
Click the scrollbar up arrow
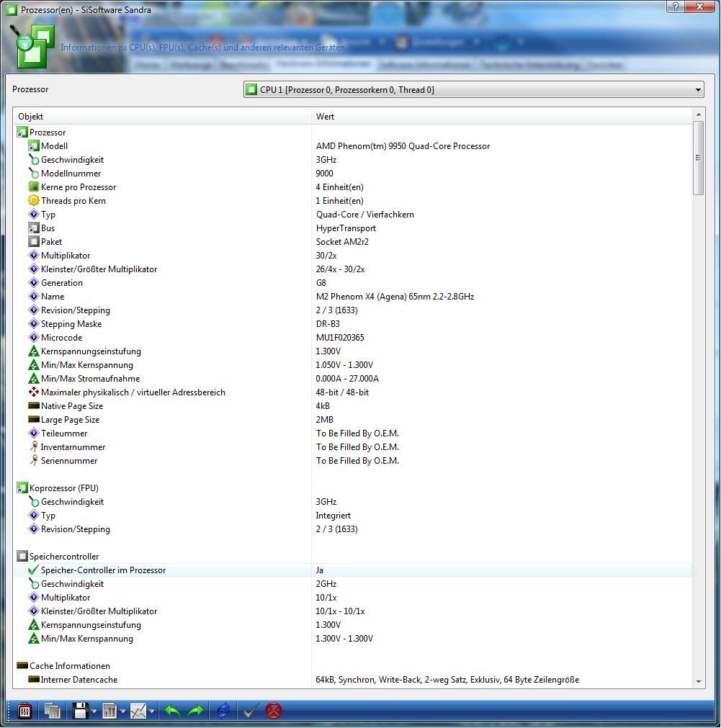click(698, 114)
